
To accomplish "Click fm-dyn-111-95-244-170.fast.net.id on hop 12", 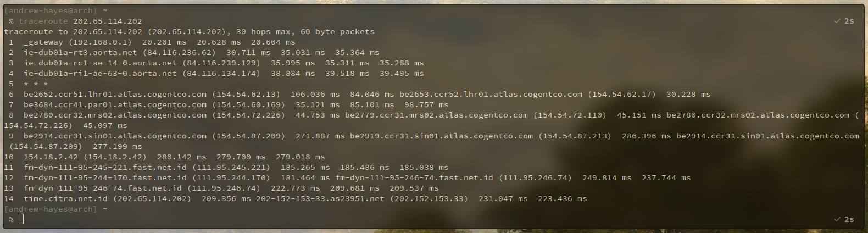I will pos(105,177).
